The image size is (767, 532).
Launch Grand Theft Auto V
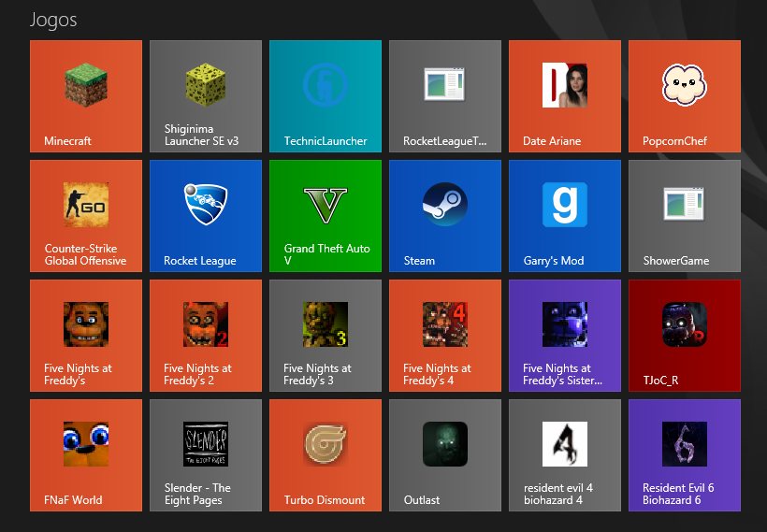pos(326,216)
